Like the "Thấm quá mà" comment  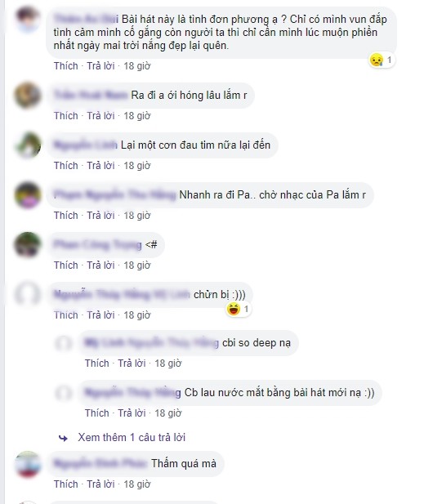pos(66,484)
